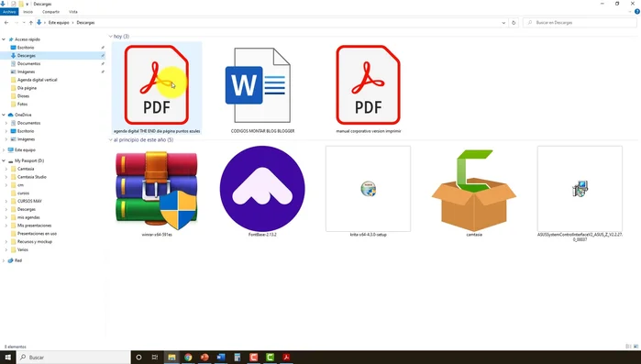Select the agenda digital THE END PDF file
The image size is (641, 364).
coord(157,88)
